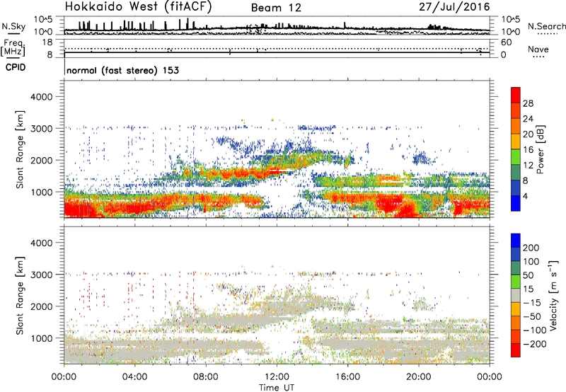Select the "4000" range tick of the power panel
The width and height of the screenshot is (566, 392).
point(41,97)
